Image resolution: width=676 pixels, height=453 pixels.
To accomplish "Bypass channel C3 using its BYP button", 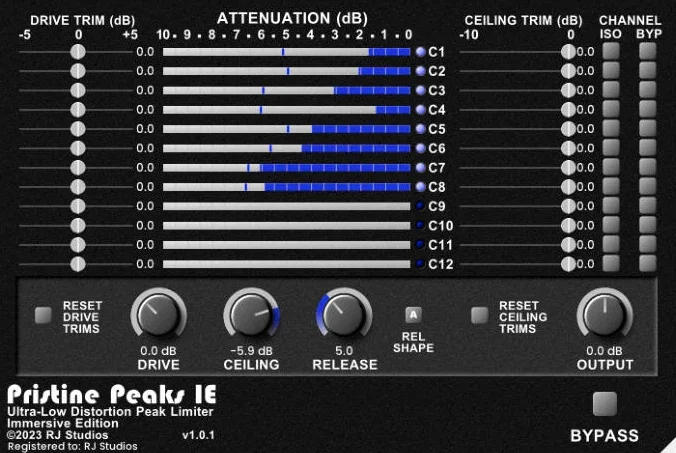I will 648,90.
